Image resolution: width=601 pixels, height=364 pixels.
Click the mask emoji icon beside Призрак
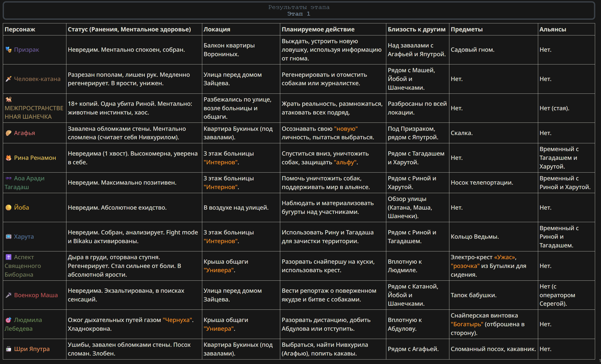point(9,50)
